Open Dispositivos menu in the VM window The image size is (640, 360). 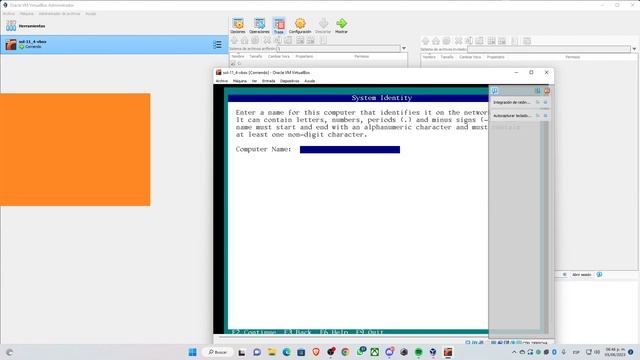click(x=289, y=81)
